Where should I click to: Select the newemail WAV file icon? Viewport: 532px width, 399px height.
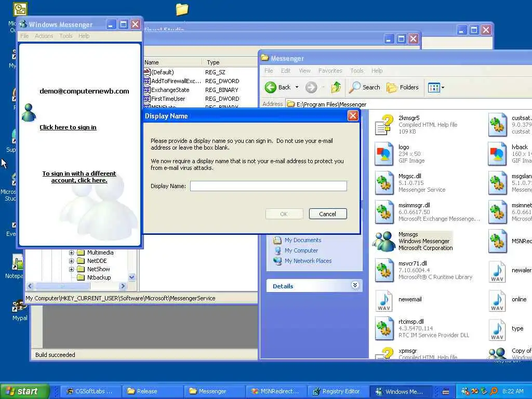384,300
